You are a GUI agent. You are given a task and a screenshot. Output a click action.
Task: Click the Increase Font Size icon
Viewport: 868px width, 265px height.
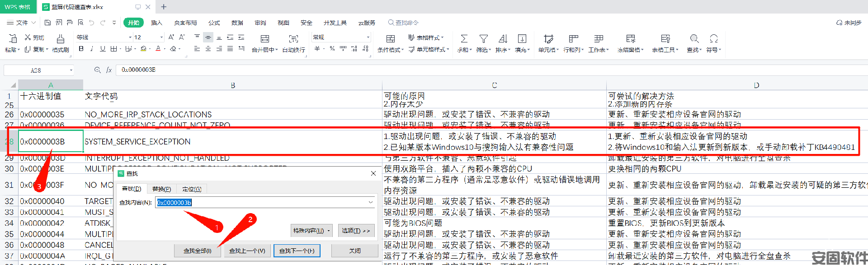(171, 37)
